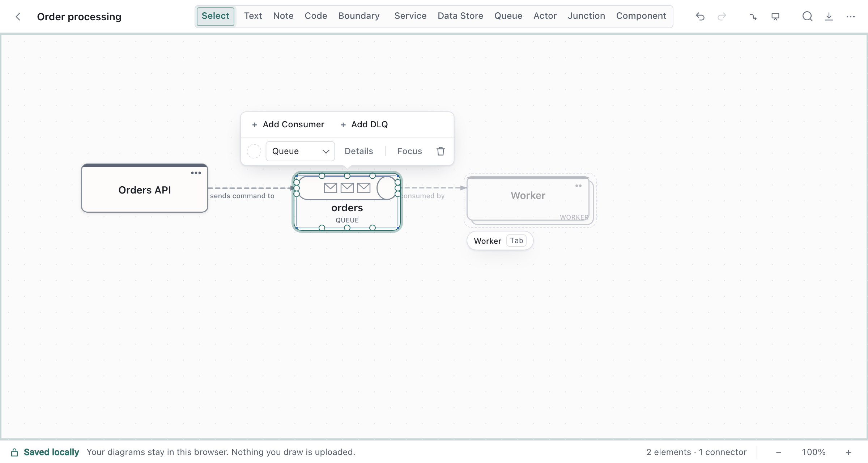
Task: Choose the Junction tool
Action: pyautogui.click(x=586, y=16)
